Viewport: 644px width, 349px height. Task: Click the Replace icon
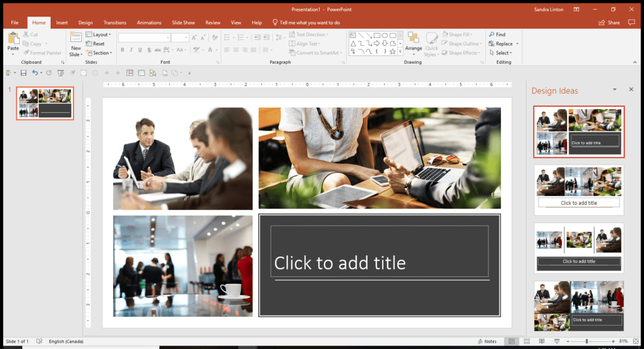pyautogui.click(x=502, y=44)
